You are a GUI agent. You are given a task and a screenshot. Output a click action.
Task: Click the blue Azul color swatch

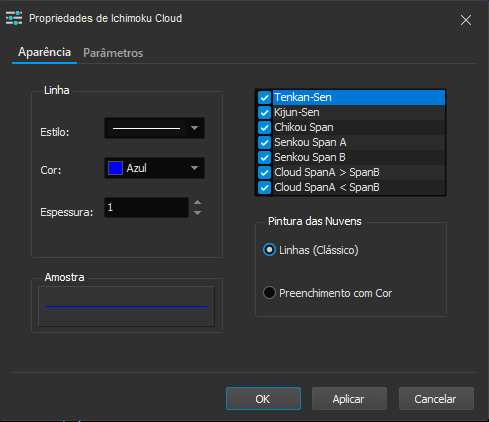pos(115,168)
